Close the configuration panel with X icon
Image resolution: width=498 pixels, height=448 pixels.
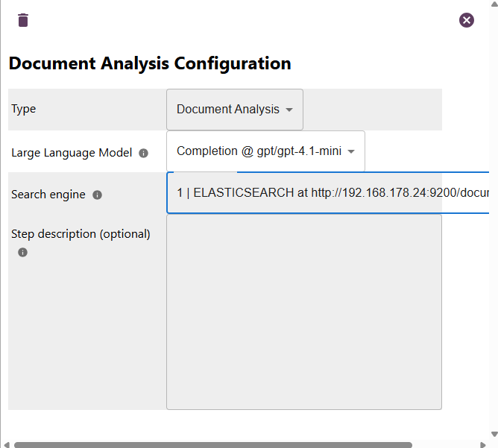[467, 20]
